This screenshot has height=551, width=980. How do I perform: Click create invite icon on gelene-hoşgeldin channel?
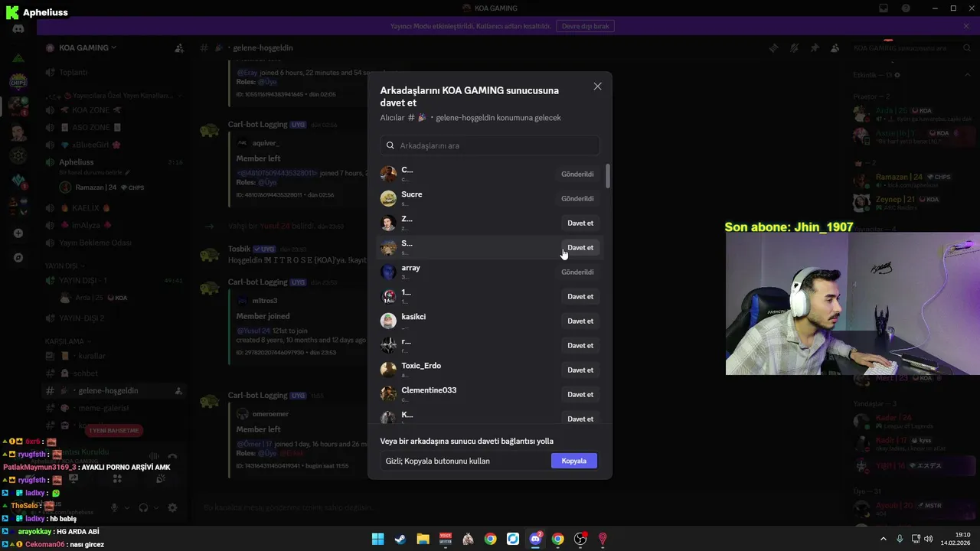(x=178, y=391)
